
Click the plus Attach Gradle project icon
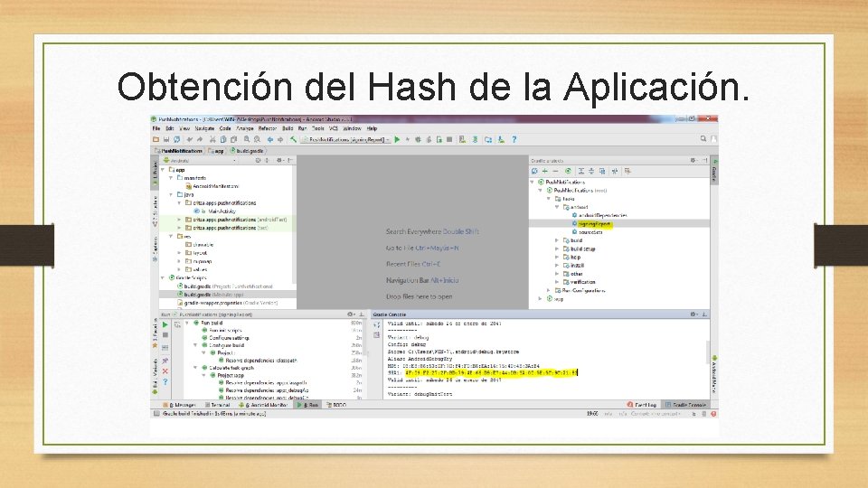tap(544, 172)
